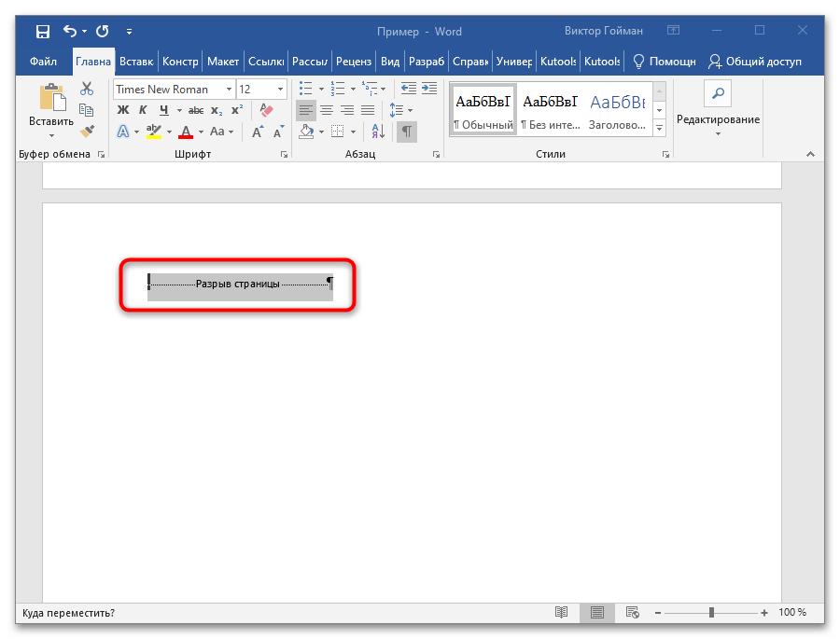Switch to Ссылки tab
This screenshot has height=639, width=840.
pyautogui.click(x=266, y=62)
